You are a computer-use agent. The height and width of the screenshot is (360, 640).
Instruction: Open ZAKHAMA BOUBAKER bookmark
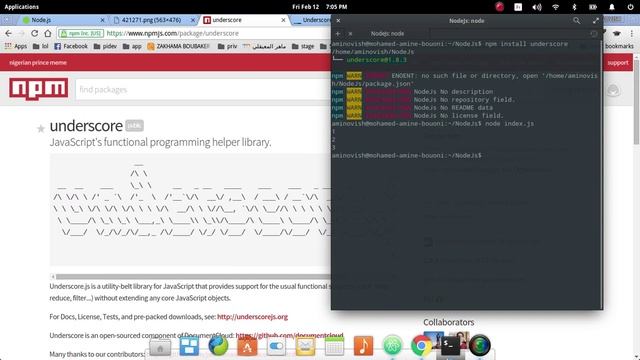pos(178,47)
